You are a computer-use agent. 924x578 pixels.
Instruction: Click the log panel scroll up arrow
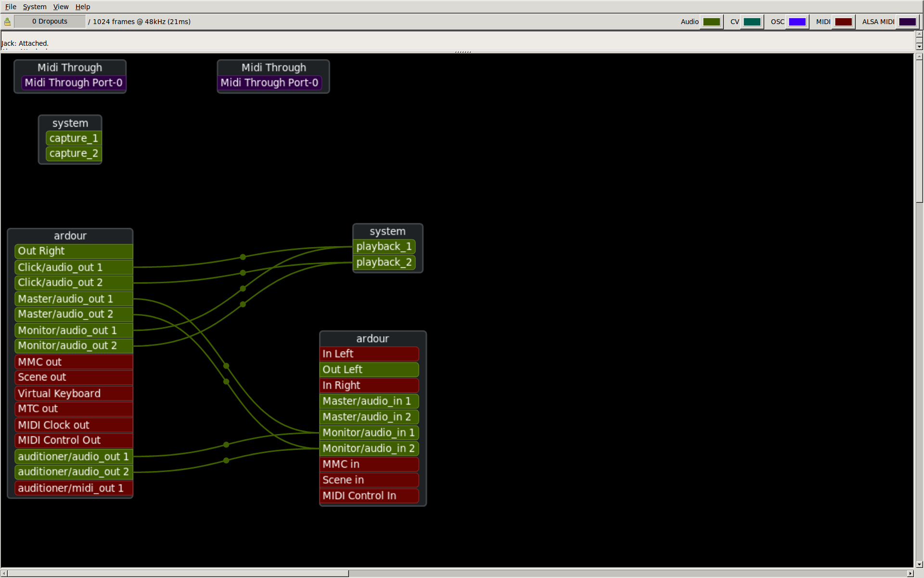point(919,34)
